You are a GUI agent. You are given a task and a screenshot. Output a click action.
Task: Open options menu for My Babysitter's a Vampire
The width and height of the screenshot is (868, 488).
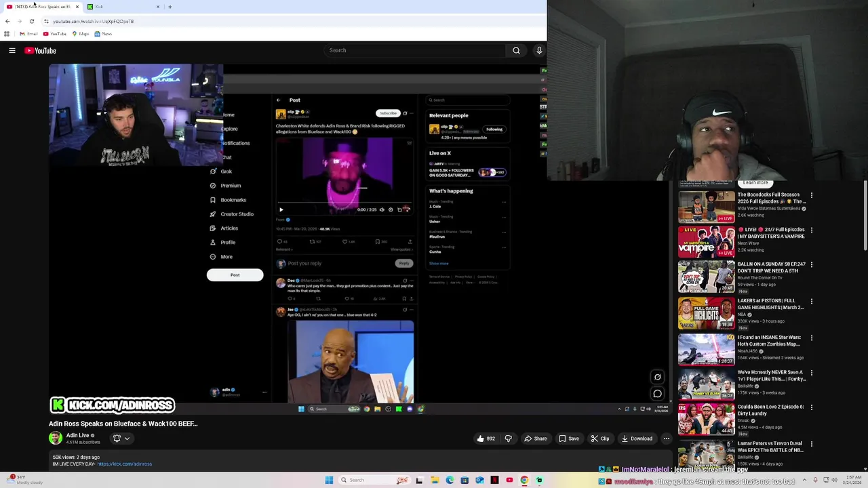811,230
